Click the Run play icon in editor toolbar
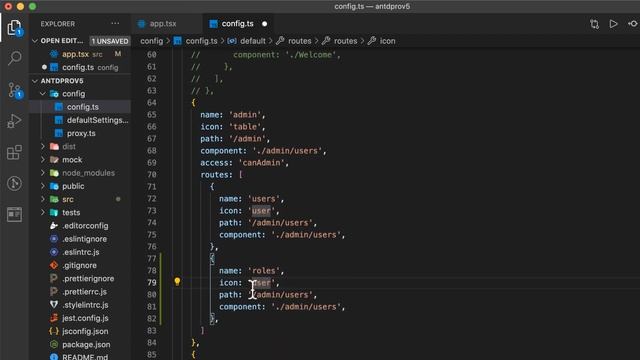The width and height of the screenshot is (640, 360). point(613,24)
